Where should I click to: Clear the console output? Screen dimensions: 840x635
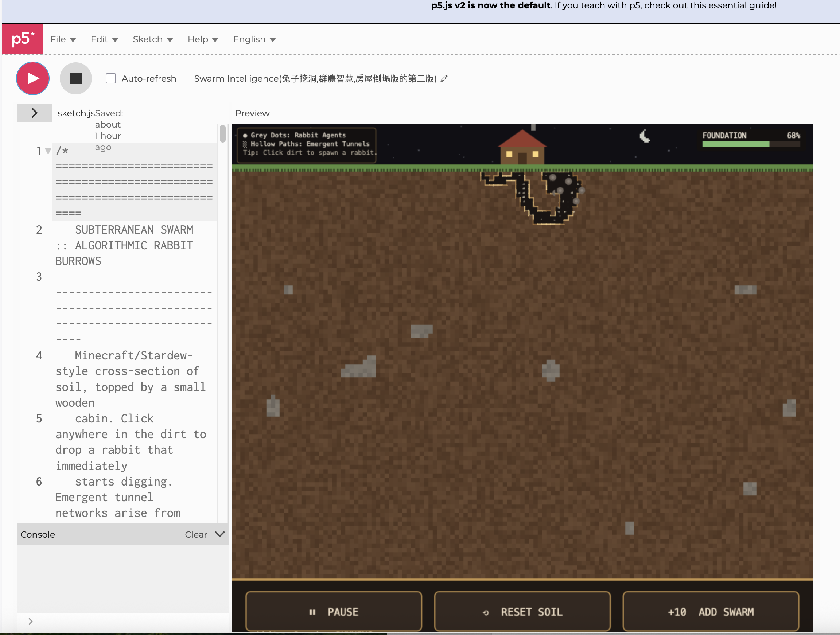[x=196, y=534]
